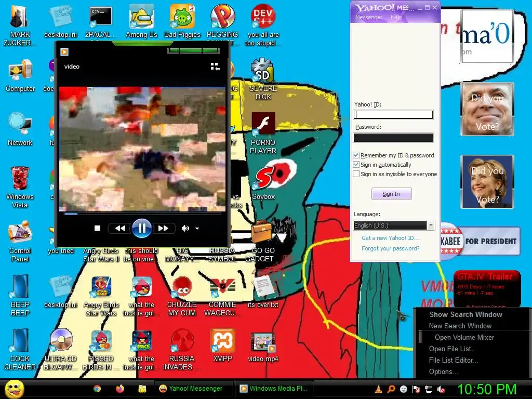
Task: Click the media player seek bar
Action: click(x=142, y=214)
